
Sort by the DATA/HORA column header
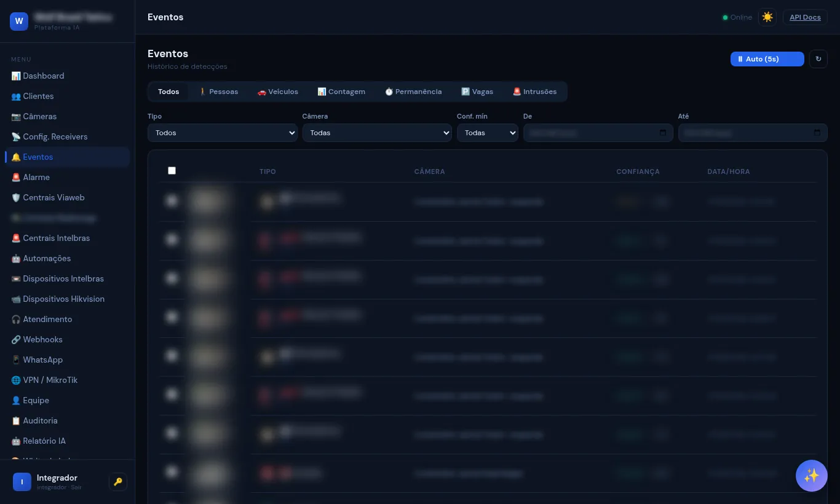click(x=728, y=171)
